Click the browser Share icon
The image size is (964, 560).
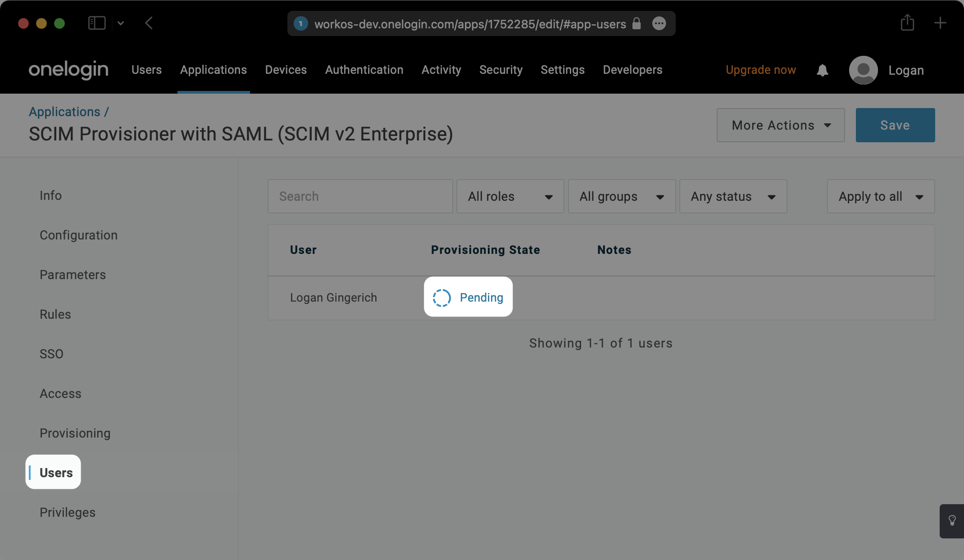908,23
